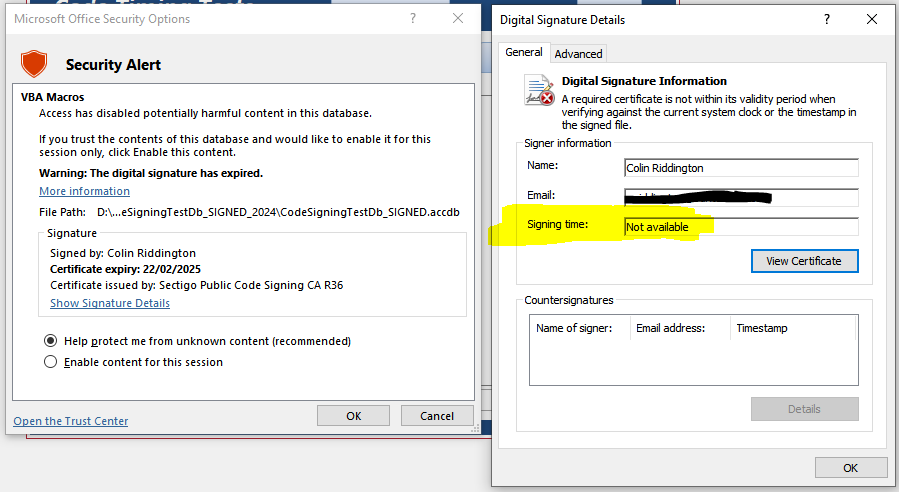
Task: Click the Digital Signature Information heading
Action: point(644,81)
